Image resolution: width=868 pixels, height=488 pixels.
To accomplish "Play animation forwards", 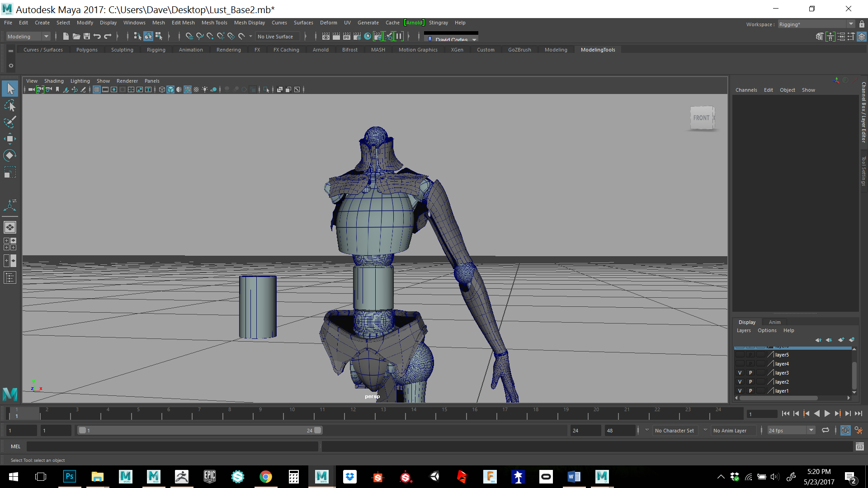I will (x=827, y=413).
